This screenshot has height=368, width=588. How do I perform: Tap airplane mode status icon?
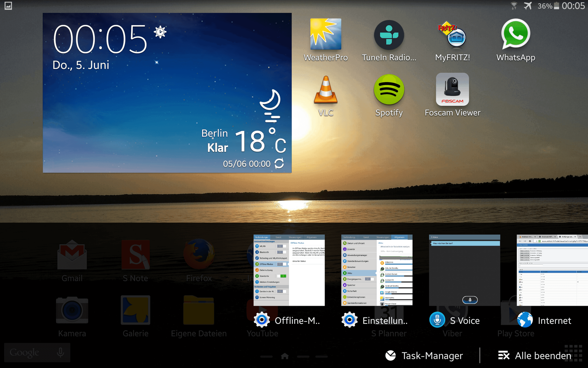pyautogui.click(x=528, y=6)
